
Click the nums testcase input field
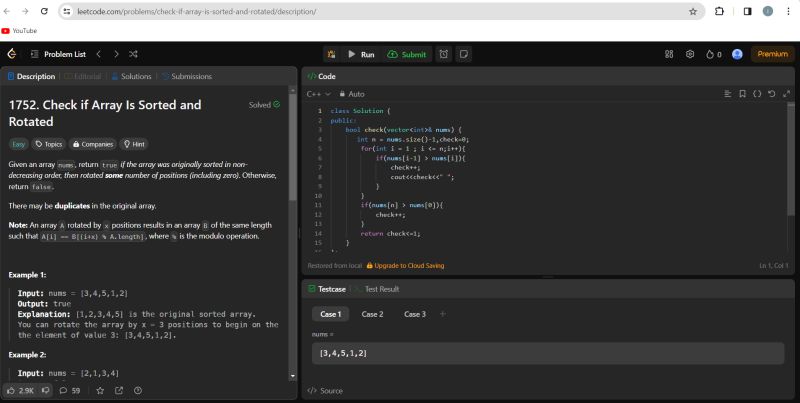(547, 353)
